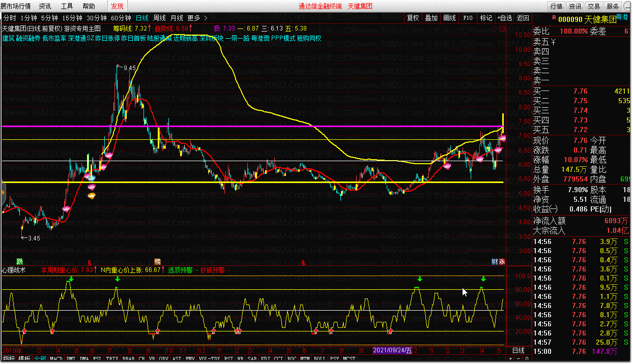Click the 行情 button at top right
The width and height of the screenshot is (633, 364).
click(556, 6)
